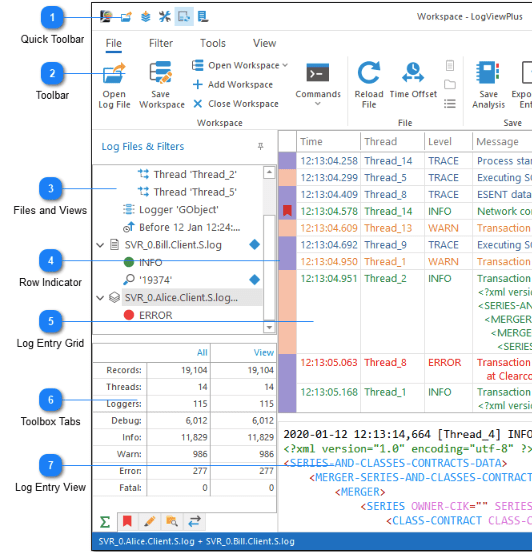Click the All column header in statistics
Viewport: 532px width, 552px height.
pos(202,353)
